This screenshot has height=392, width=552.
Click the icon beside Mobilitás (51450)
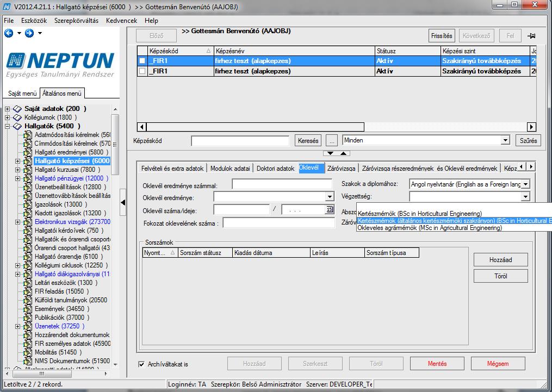click(28, 352)
